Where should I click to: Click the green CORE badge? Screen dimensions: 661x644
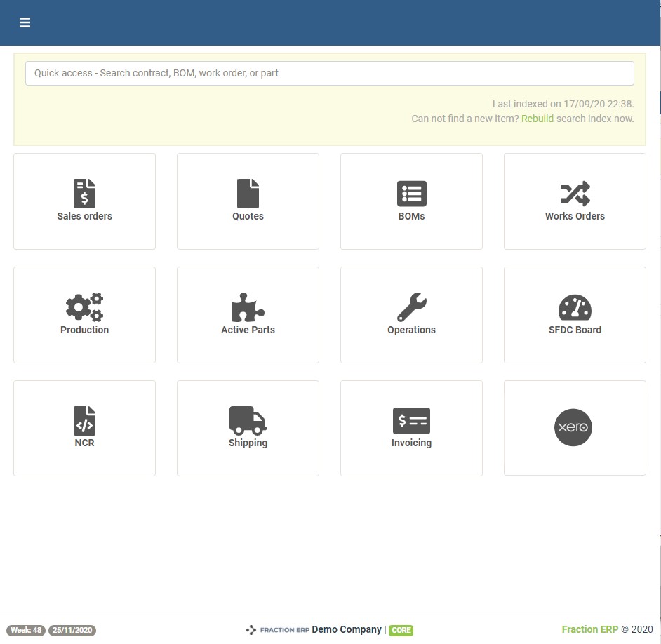click(401, 630)
